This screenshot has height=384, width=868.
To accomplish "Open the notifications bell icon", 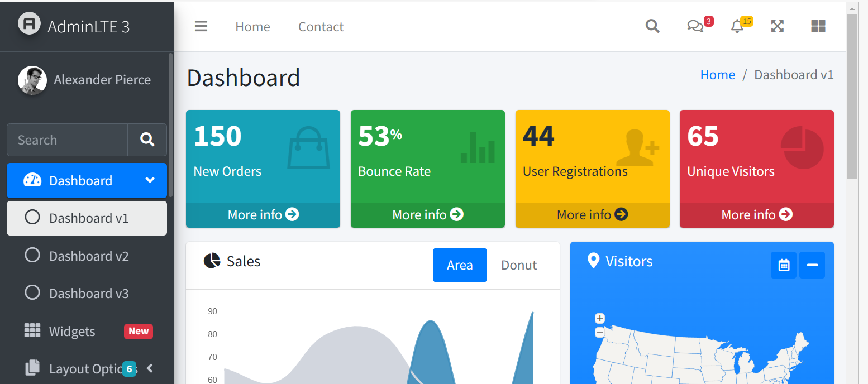I will tap(737, 26).
